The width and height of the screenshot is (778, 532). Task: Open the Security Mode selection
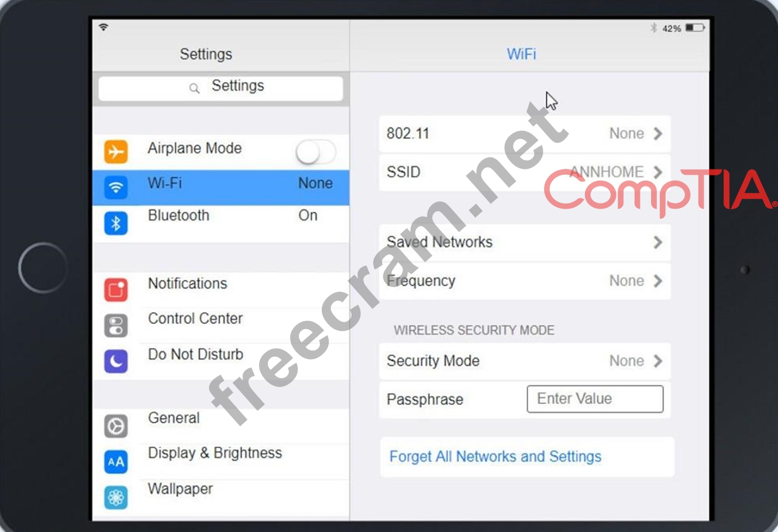(525, 361)
